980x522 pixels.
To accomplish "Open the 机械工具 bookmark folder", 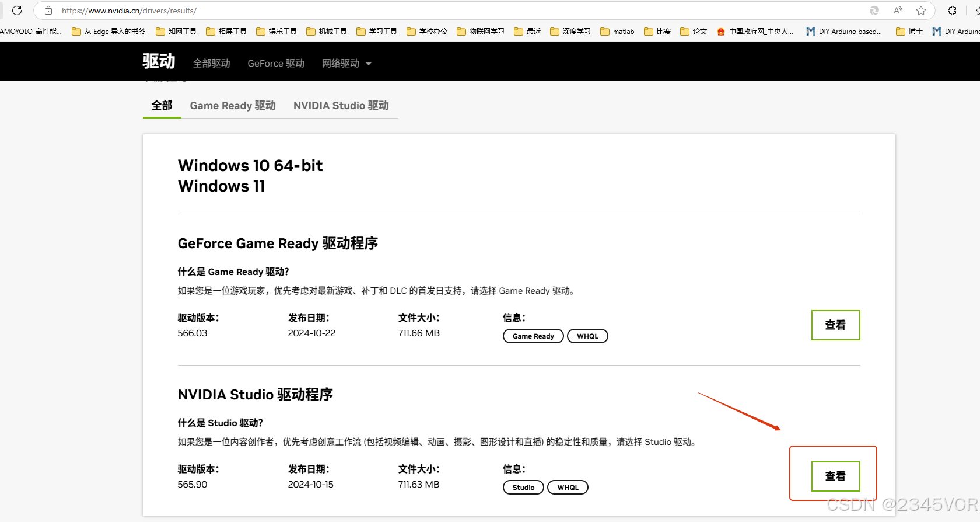I will (x=327, y=32).
